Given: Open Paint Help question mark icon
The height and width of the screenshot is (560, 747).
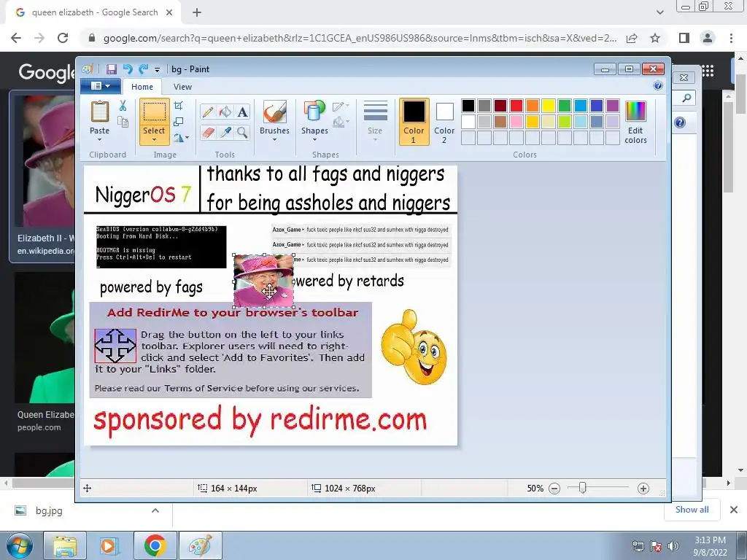Looking at the screenshot, I should (658, 86).
